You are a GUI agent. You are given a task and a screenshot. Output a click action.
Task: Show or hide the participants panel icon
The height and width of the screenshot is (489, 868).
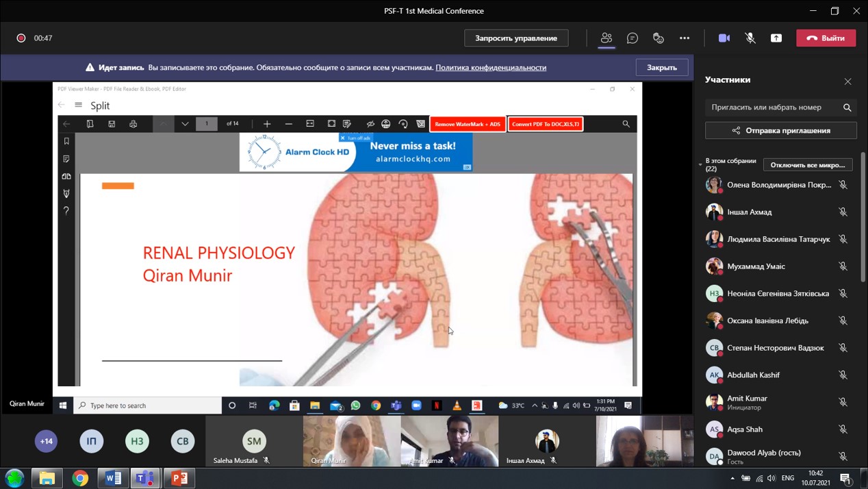pos(607,38)
